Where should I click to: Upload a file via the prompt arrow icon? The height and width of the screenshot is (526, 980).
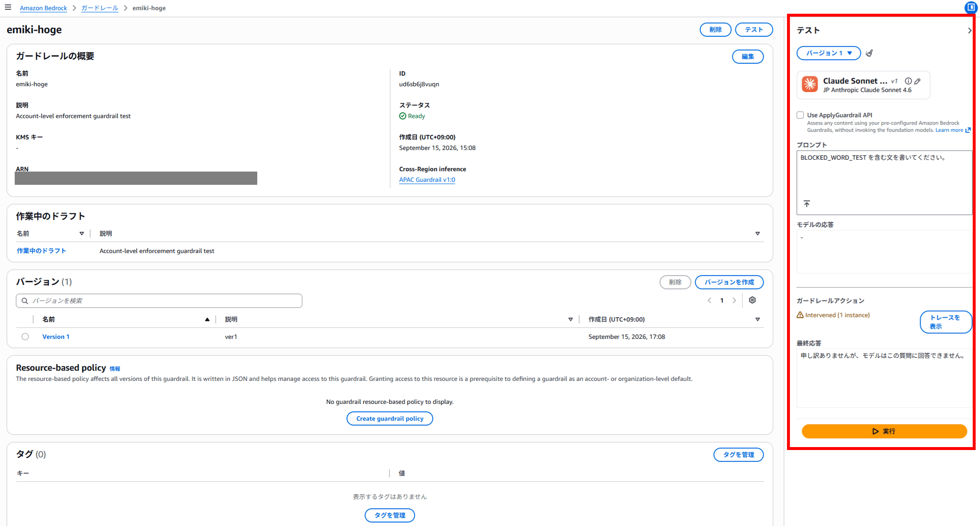807,203
